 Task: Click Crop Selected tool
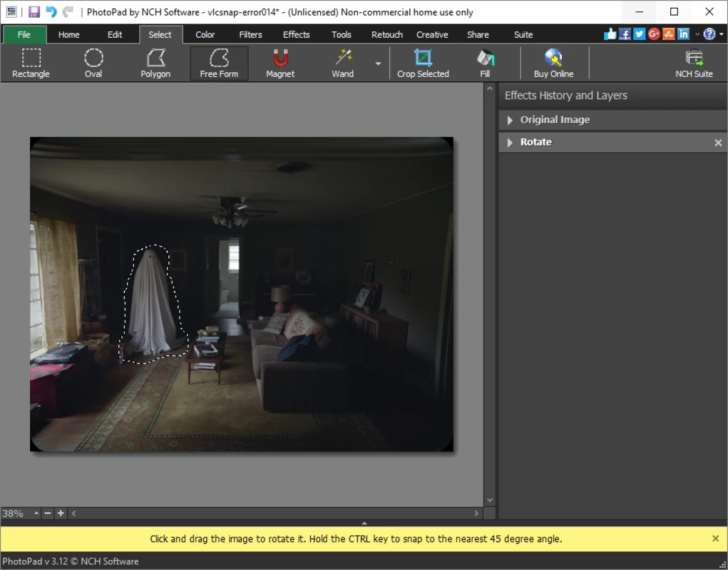pos(423,63)
